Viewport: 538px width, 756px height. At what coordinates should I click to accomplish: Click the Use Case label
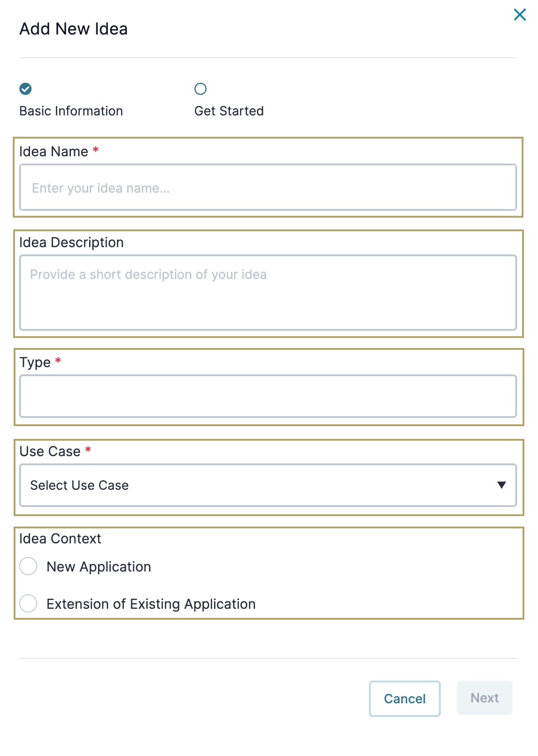[50, 451]
